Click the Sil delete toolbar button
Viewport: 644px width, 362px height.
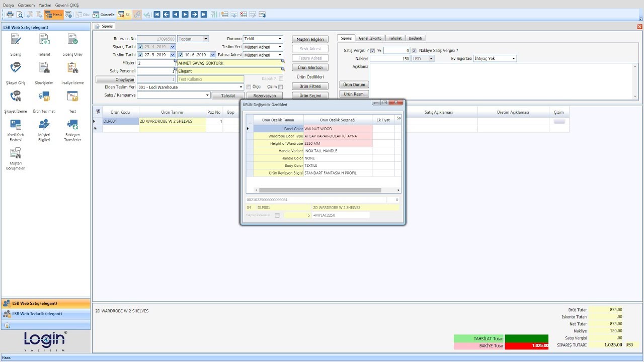pos(124,15)
